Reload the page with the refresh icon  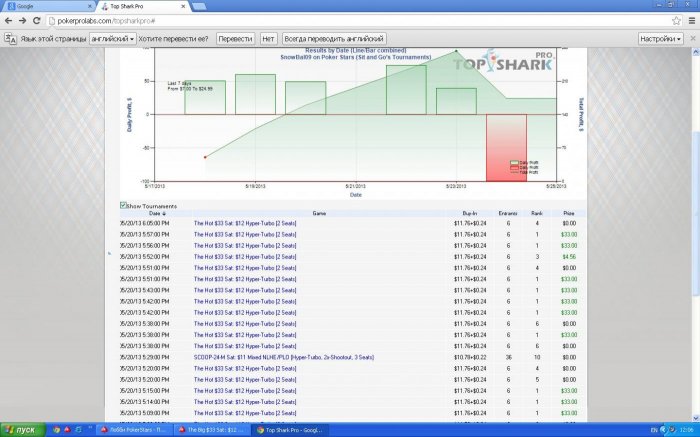[x=36, y=20]
